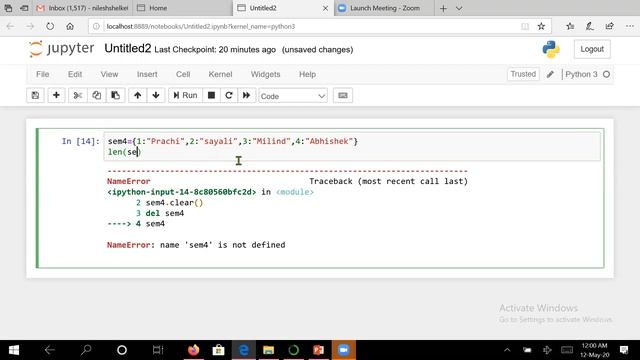Click the pencil edit mode icon
The width and height of the screenshot is (640, 360).
(x=550, y=74)
